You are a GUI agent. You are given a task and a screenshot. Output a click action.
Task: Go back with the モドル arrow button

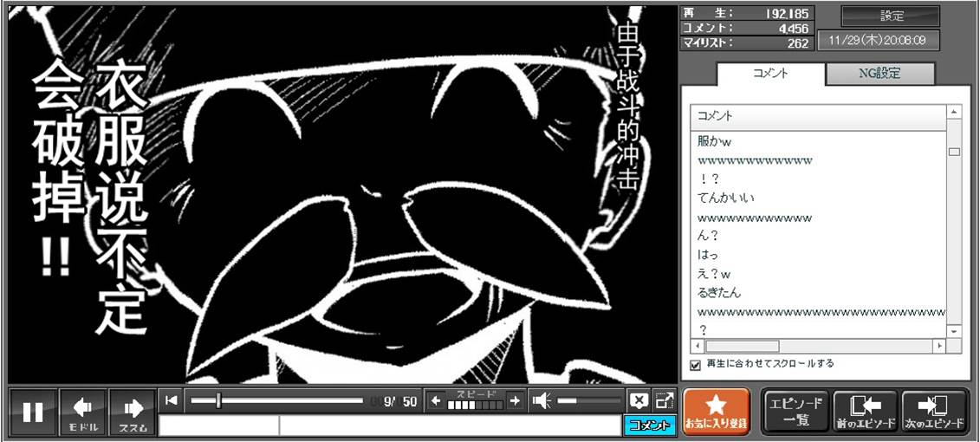click(83, 413)
